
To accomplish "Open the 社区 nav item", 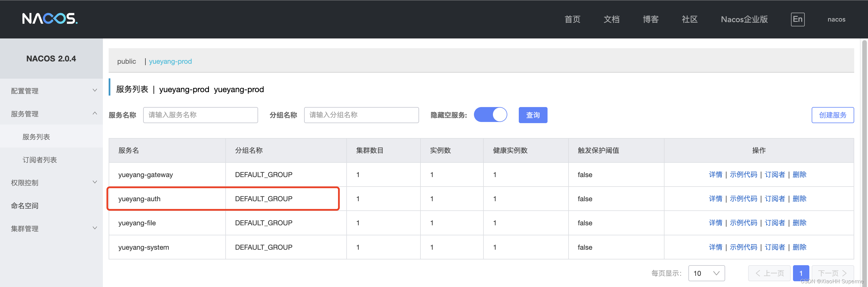I will tap(690, 19).
